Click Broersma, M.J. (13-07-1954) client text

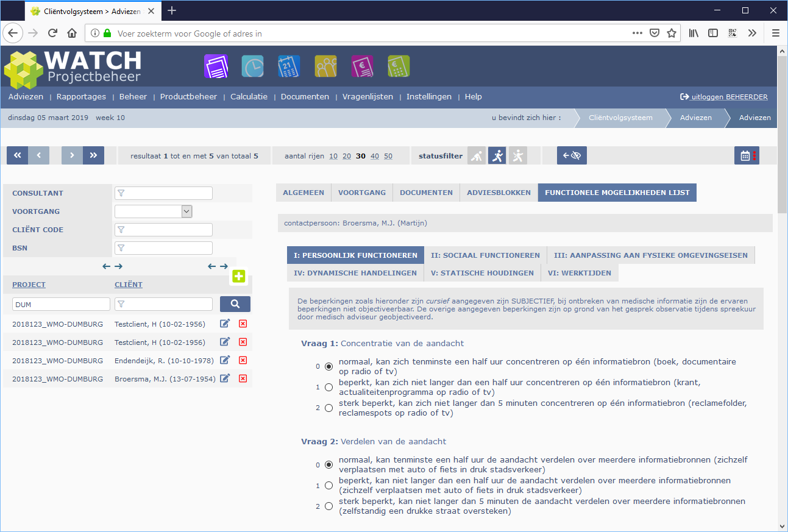[x=165, y=379]
